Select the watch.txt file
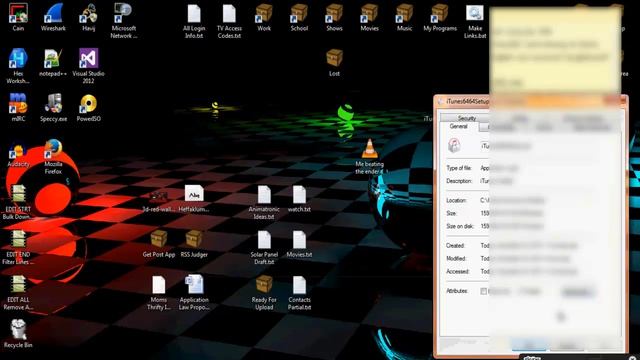This screenshot has height=360, width=640. tap(299, 198)
